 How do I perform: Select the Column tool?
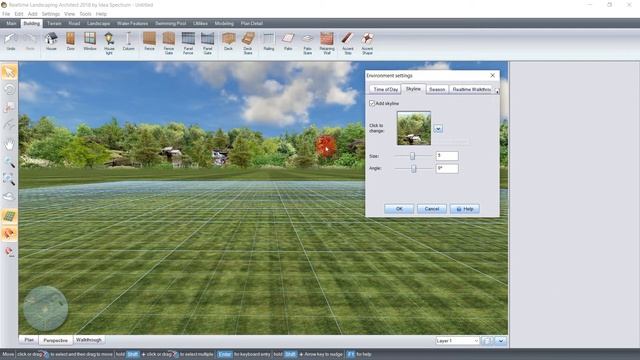pos(128,42)
